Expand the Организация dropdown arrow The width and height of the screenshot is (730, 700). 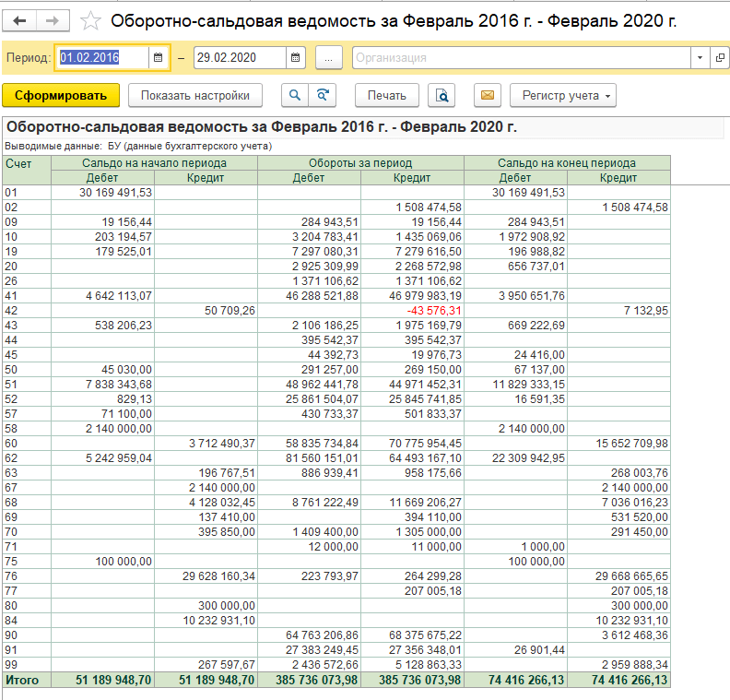[700, 58]
